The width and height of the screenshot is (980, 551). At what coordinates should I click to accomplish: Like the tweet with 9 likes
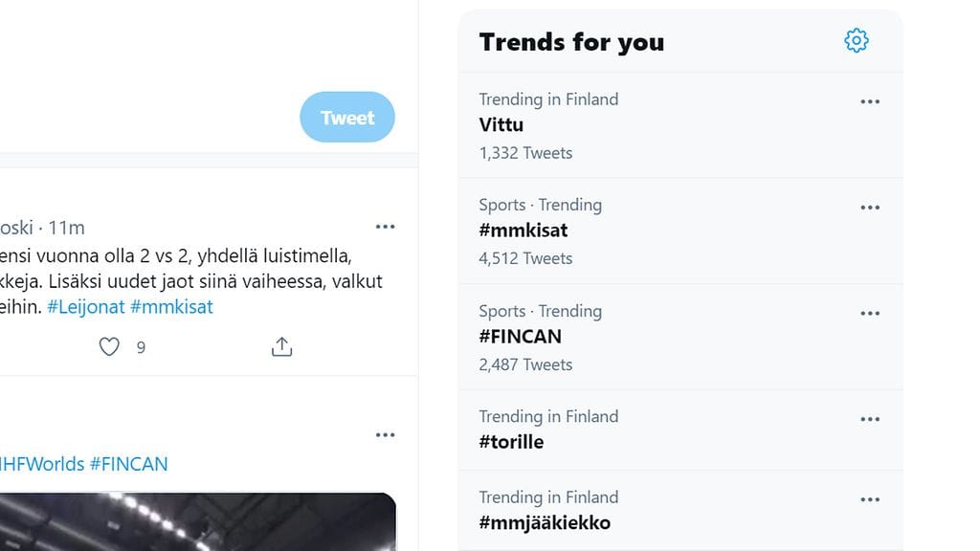110,346
